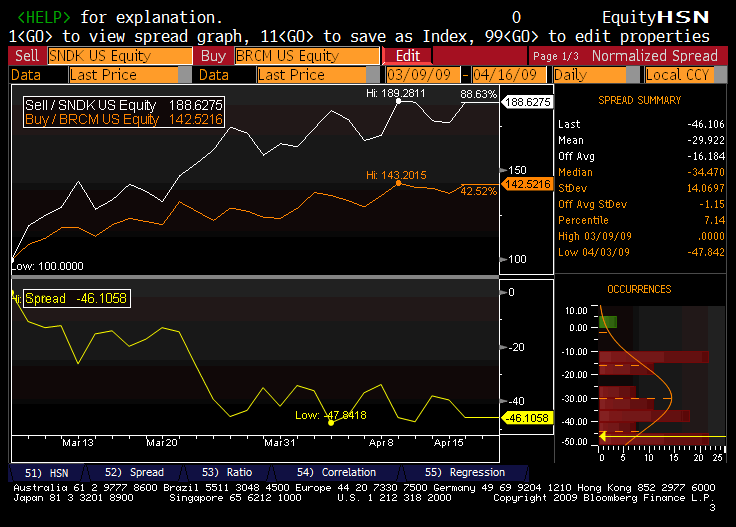736x527 pixels.
Task: Switch to the 53) Ratio tab
Action: pyautogui.click(x=227, y=473)
